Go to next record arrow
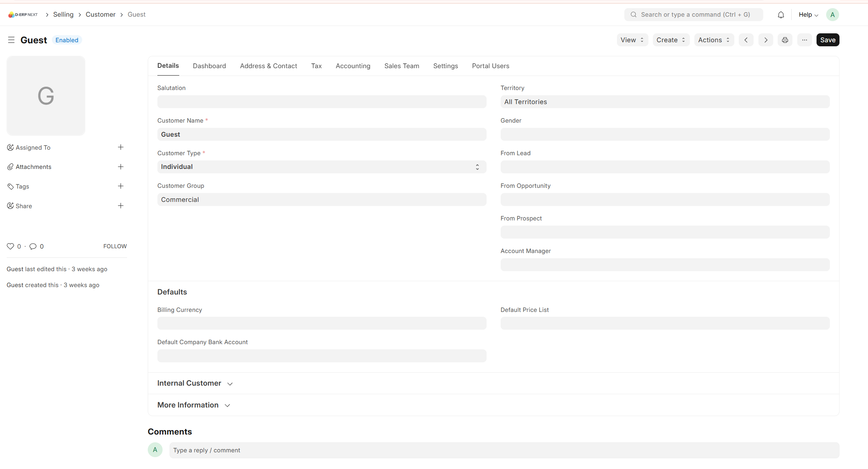The height and width of the screenshot is (469, 868). (765, 40)
